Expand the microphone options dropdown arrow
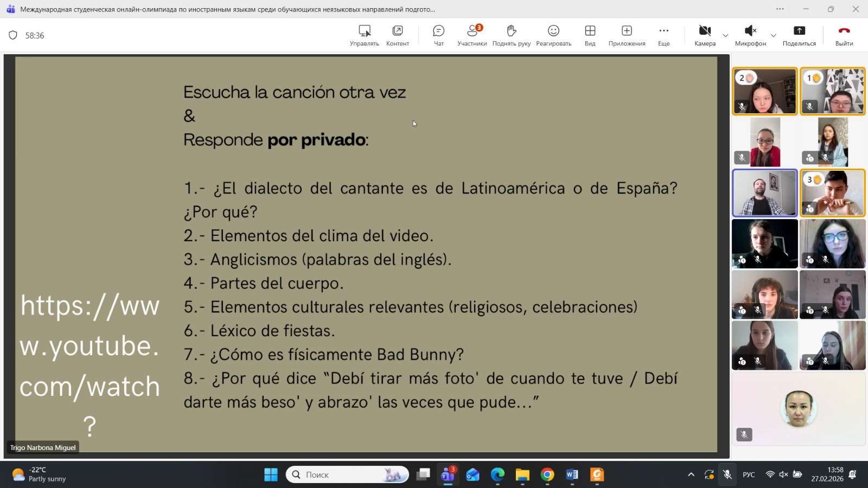868x488 pixels. point(774,36)
